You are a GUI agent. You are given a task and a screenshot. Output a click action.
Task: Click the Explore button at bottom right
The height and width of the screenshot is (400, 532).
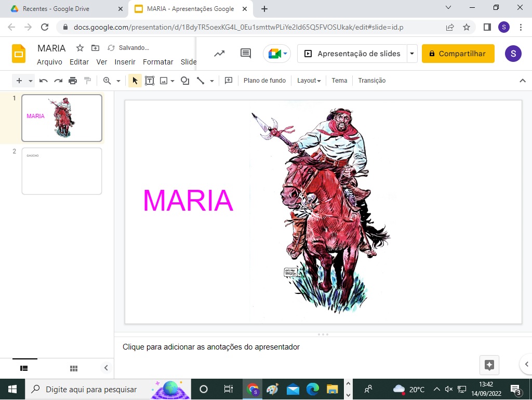pyautogui.click(x=489, y=365)
